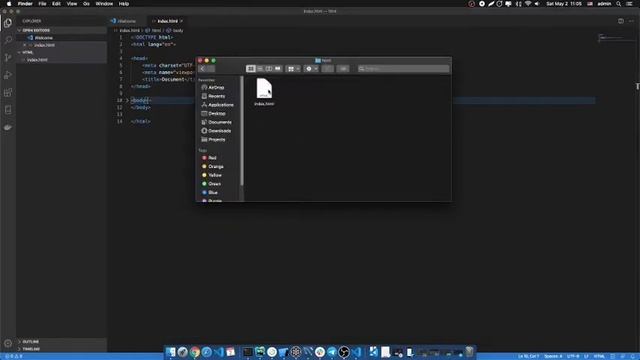
Task: Open the Edit menu in the menu bar
Action: (56, 4)
